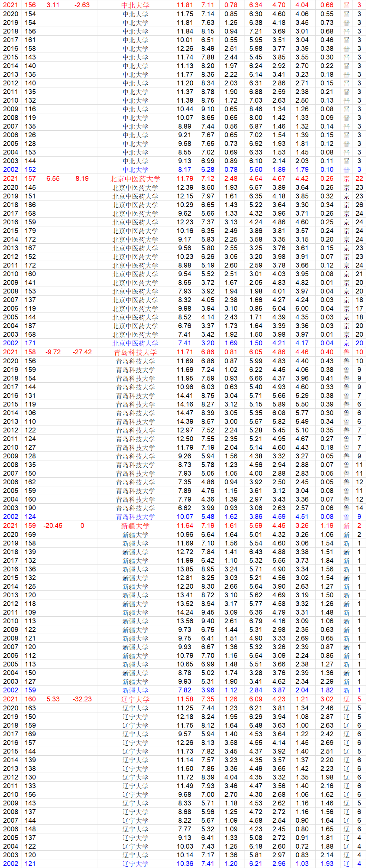Viewport: 366px width, 868px height.
Task: Click the red 0 in 新疆大学 2021 row
Action: 82,526
